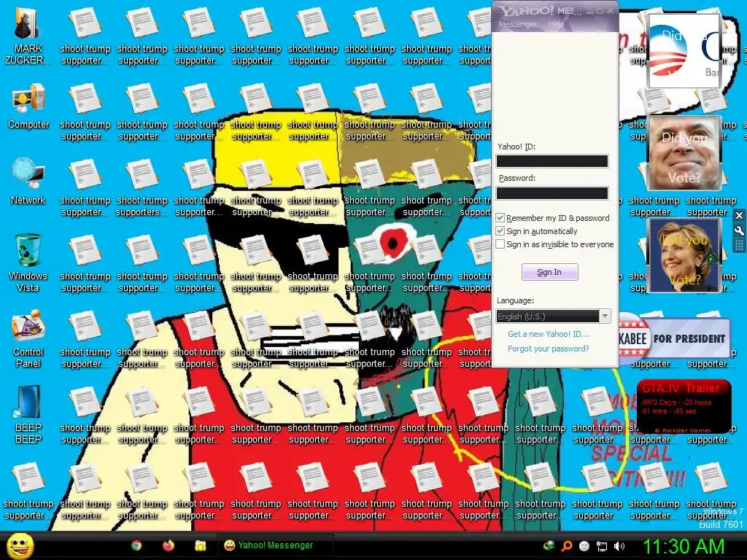This screenshot has height=560, width=747.
Task: Enable Sign in as invisible to everyone
Action: pyautogui.click(x=500, y=244)
